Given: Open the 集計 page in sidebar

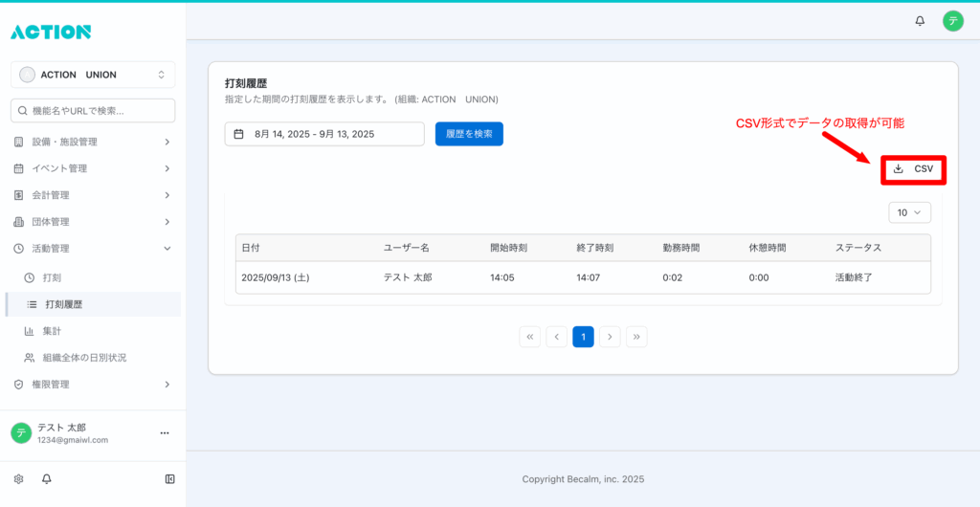Looking at the screenshot, I should 53,331.
